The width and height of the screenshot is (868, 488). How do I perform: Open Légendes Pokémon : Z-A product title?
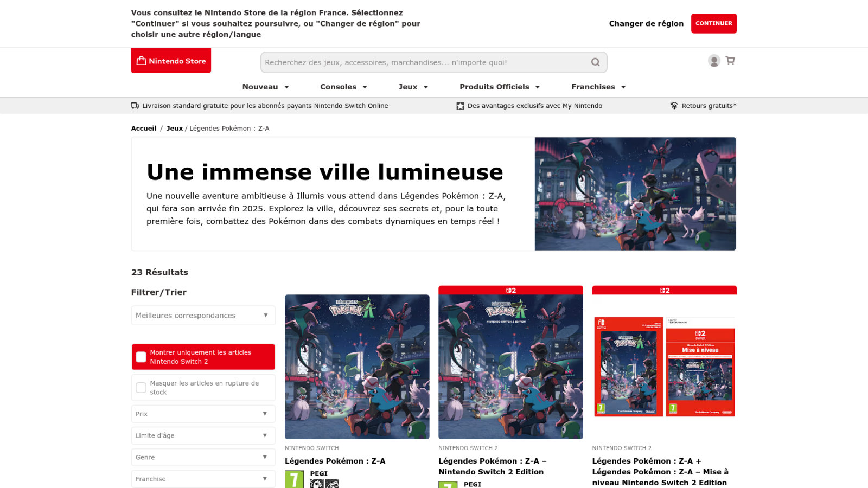point(335,461)
